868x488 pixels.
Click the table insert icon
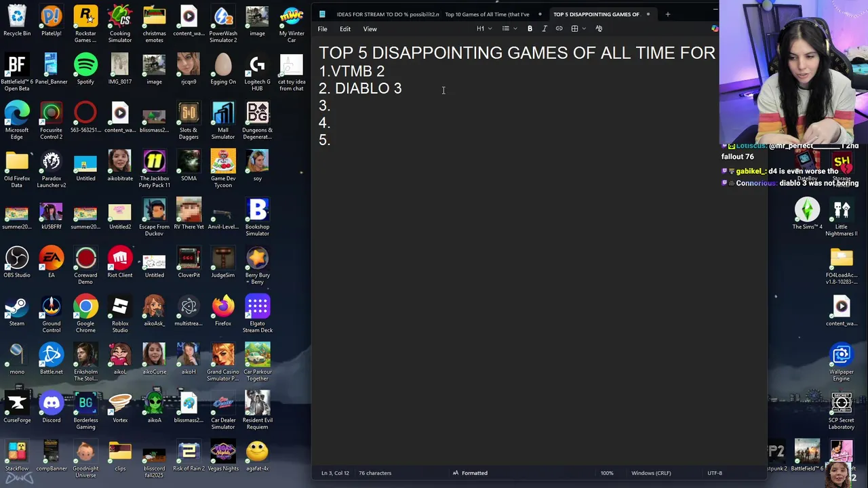tap(574, 28)
